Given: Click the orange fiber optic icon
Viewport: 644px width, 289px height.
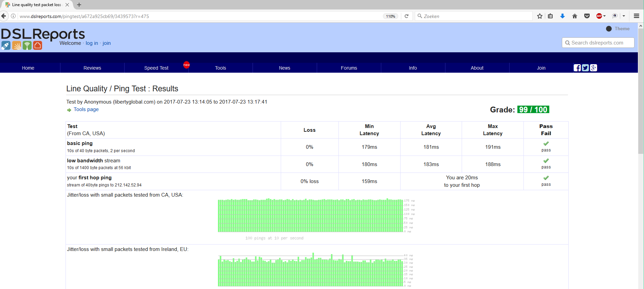Looking at the screenshot, I should click(x=17, y=46).
